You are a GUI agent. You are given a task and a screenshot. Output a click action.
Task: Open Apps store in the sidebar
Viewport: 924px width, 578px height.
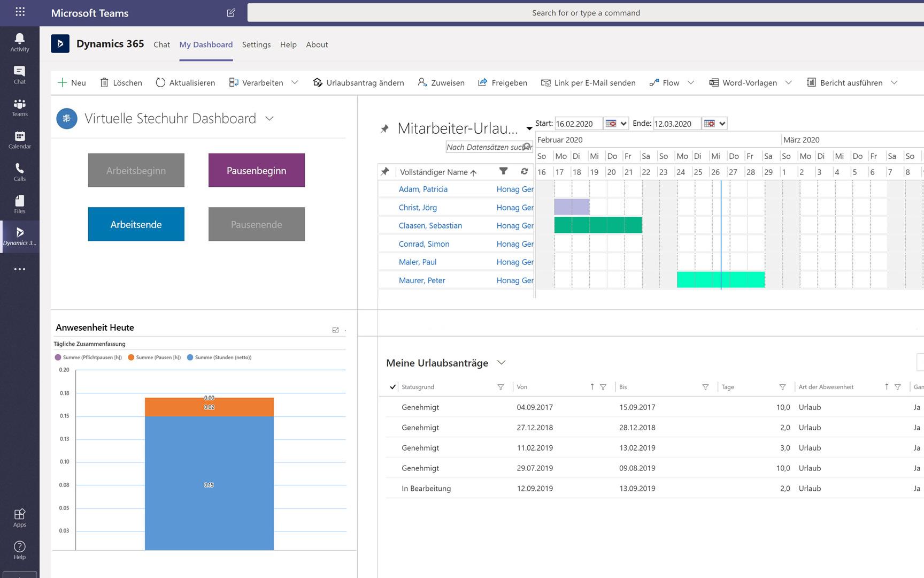point(20,518)
